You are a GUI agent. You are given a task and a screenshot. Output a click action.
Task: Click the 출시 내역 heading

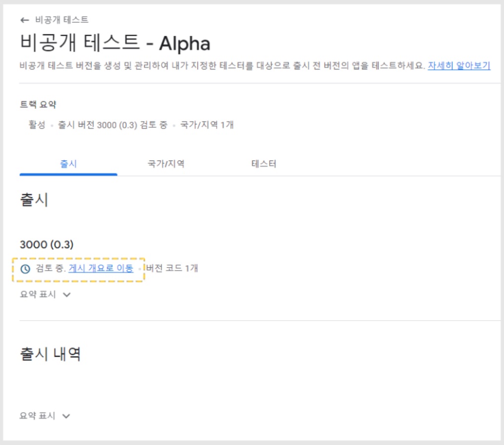(x=51, y=354)
